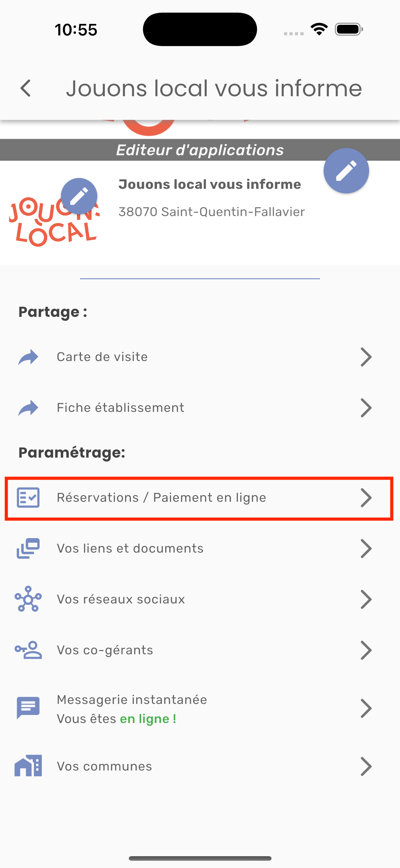
Task: Tap the back arrow in header
Action: tap(26, 88)
